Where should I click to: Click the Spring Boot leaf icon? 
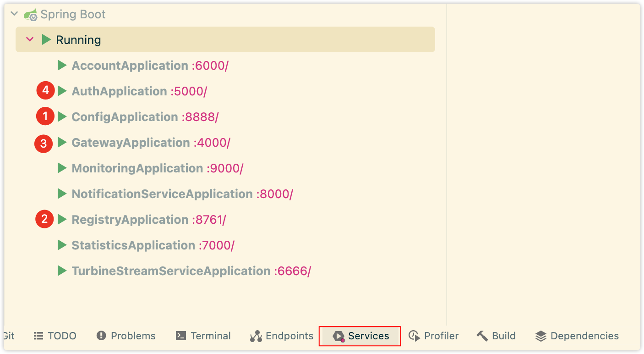click(x=31, y=15)
